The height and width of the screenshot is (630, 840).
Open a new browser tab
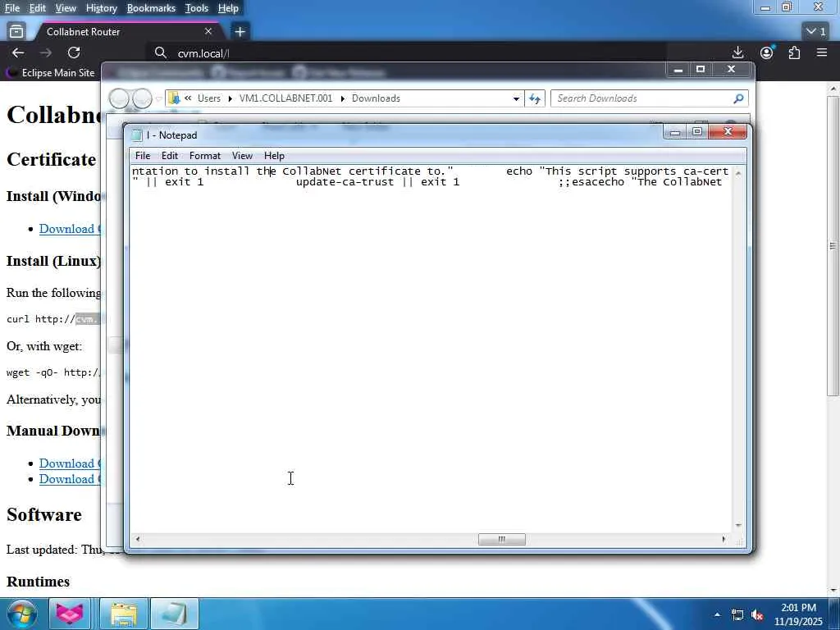pos(240,32)
